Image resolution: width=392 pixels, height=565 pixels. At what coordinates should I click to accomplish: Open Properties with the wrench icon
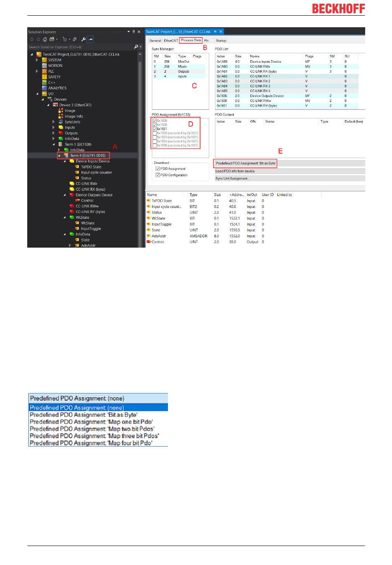click(83, 39)
